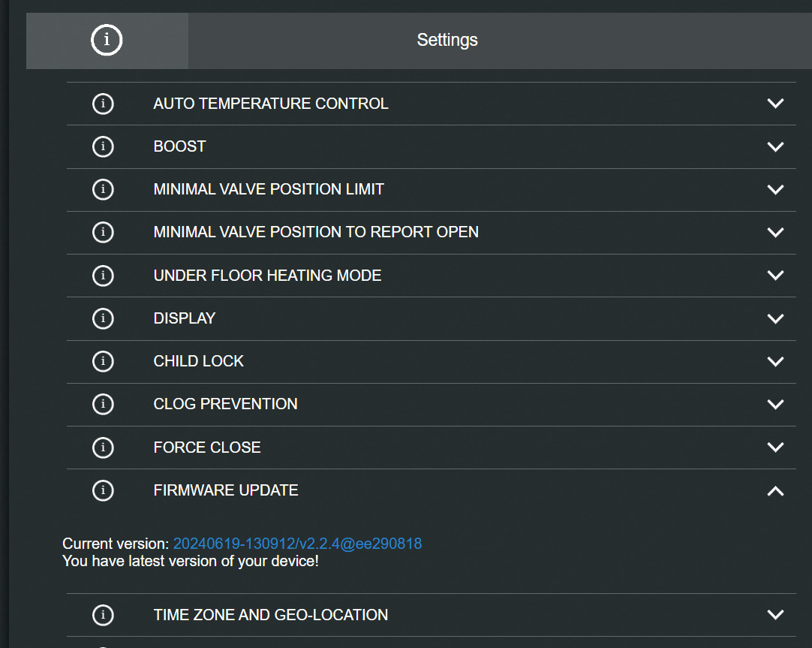Click info icon next to Force Close

point(103,448)
